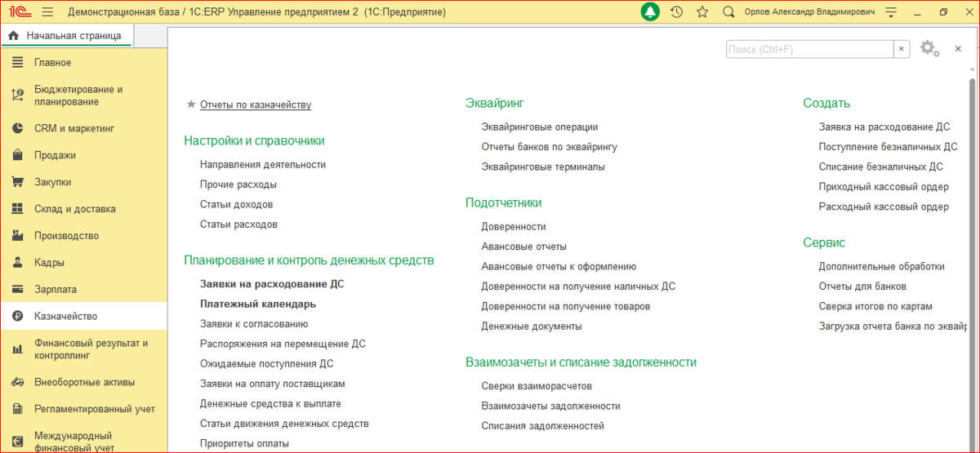Viewport: 980px width, 453px height.
Task: Open Сверка итогов по картам
Action: (875, 306)
